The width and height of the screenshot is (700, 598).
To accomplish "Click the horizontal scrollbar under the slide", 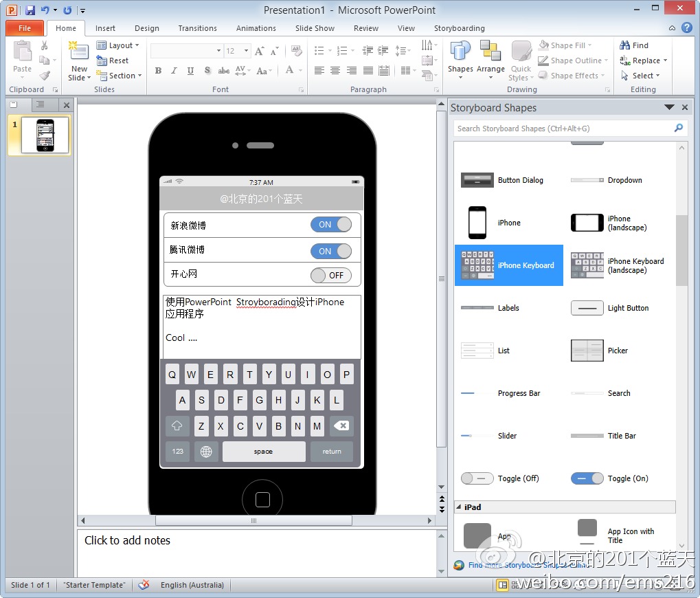I will coord(253,520).
